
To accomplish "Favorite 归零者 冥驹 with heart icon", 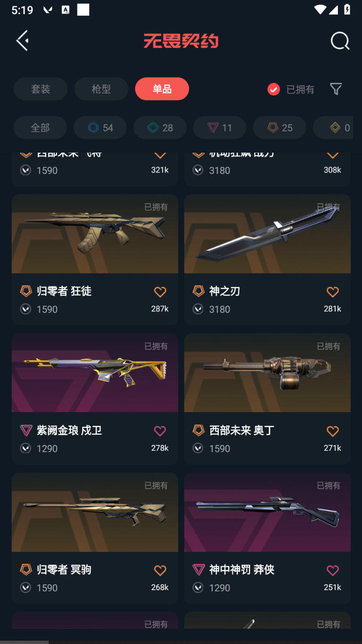I will coord(160,570).
